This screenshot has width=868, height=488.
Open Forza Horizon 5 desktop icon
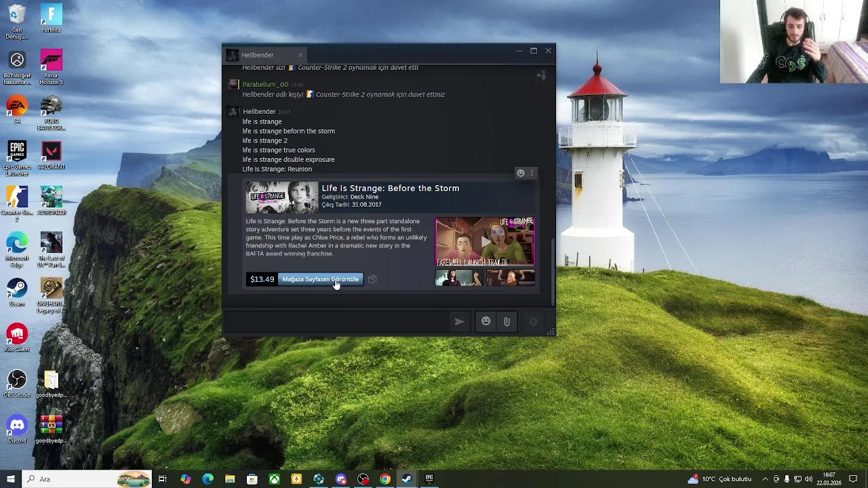[x=51, y=67]
